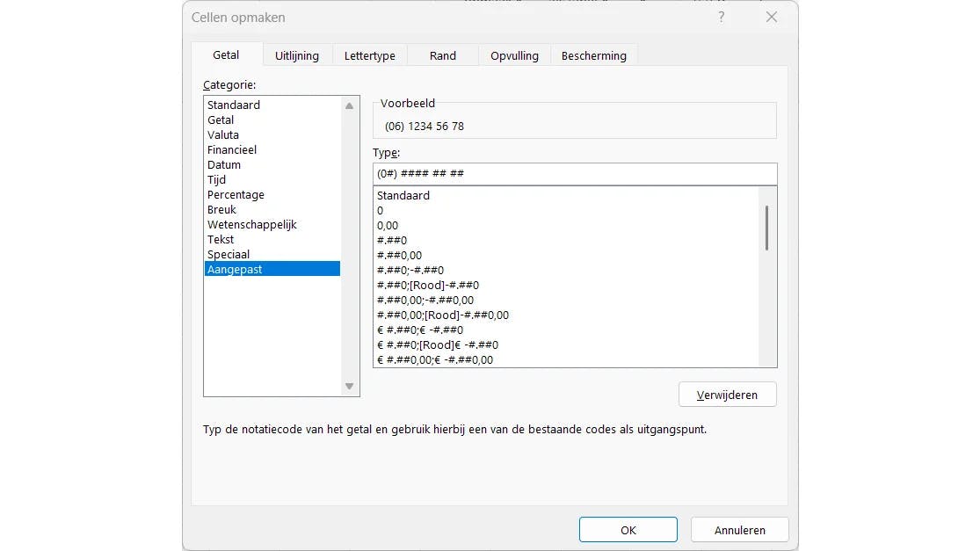Screen dimensions: 980x551
Task: Select Standaard in the Type list
Action: click(566, 196)
